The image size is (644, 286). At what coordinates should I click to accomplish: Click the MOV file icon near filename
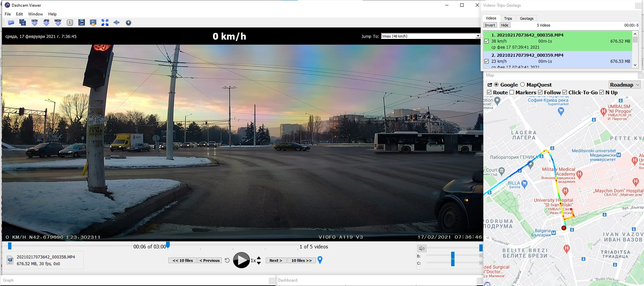10,260
